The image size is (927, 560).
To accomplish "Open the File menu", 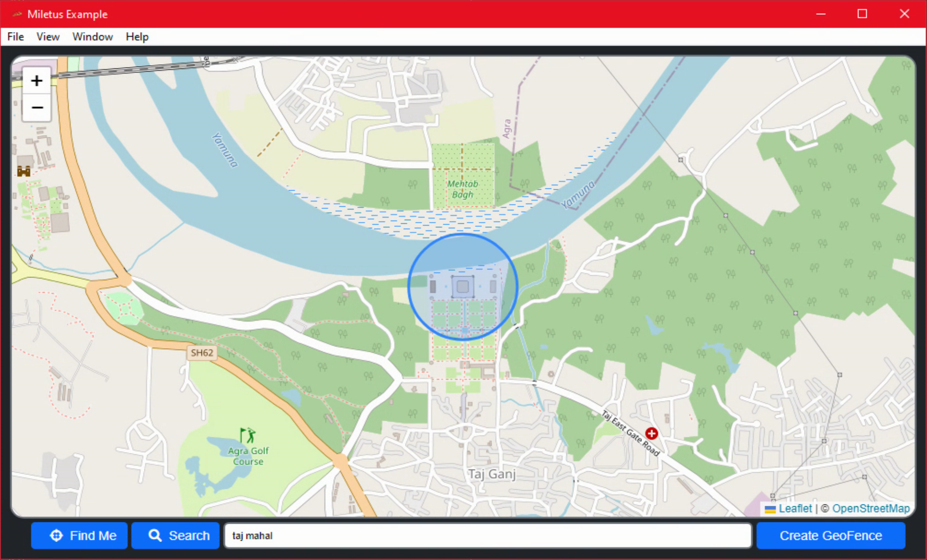I will [15, 36].
